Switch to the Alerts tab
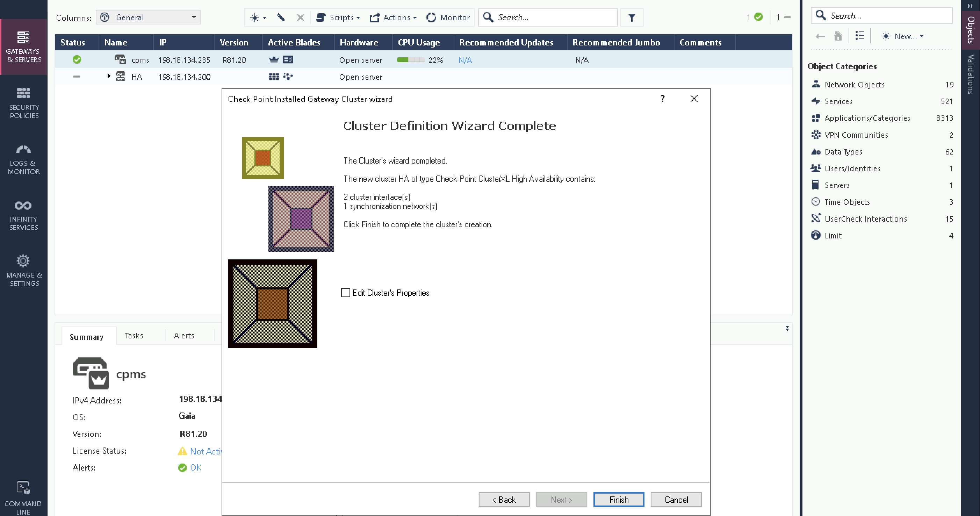 tap(184, 336)
